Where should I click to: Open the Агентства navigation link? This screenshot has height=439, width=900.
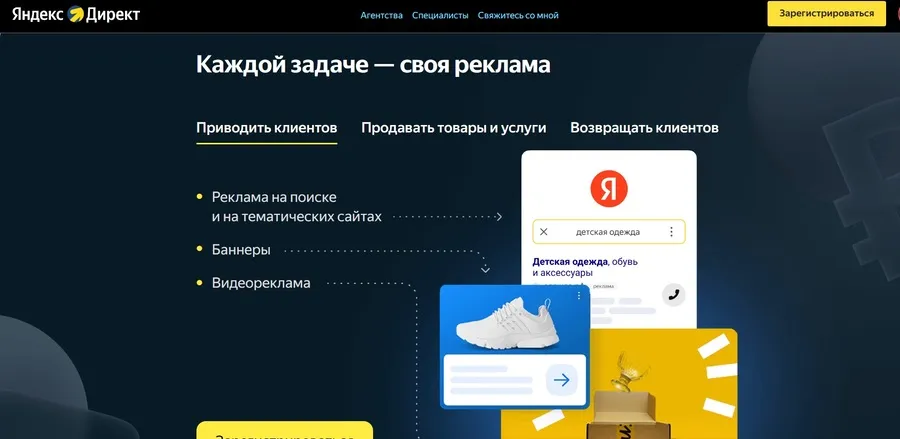coord(382,15)
